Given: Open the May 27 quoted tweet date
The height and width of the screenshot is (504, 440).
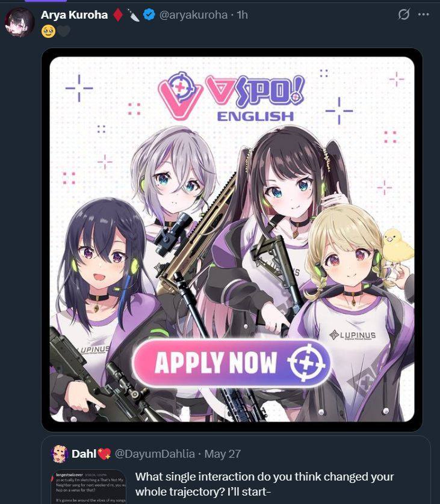Looking at the screenshot, I should tap(223, 454).
